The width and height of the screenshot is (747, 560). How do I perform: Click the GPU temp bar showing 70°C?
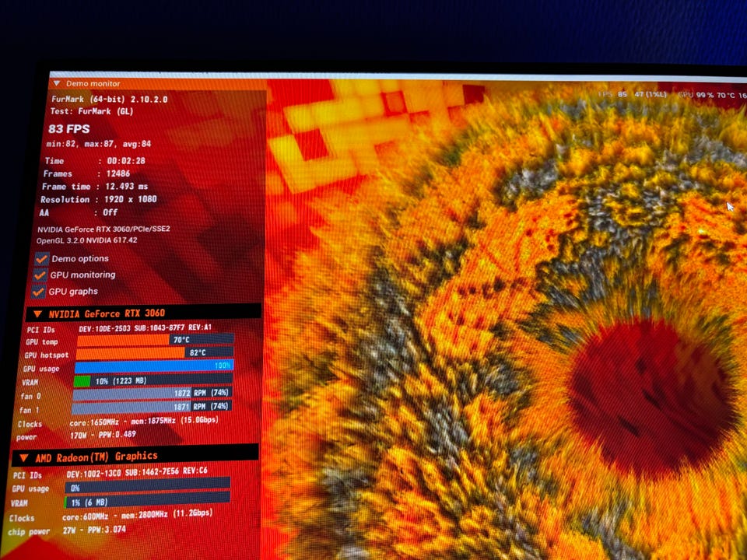tap(156, 340)
